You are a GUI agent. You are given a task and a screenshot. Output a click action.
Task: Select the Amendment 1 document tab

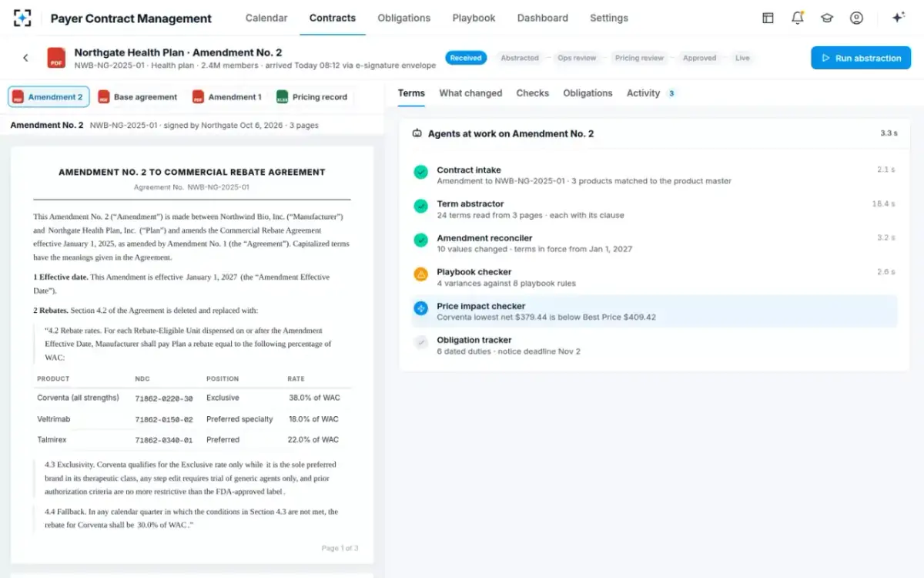pos(227,97)
